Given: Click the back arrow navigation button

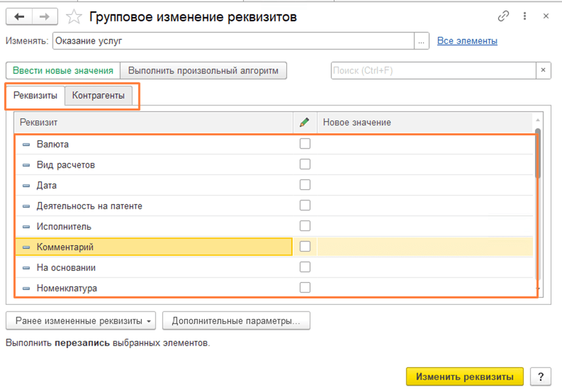Looking at the screenshot, I should (20, 17).
